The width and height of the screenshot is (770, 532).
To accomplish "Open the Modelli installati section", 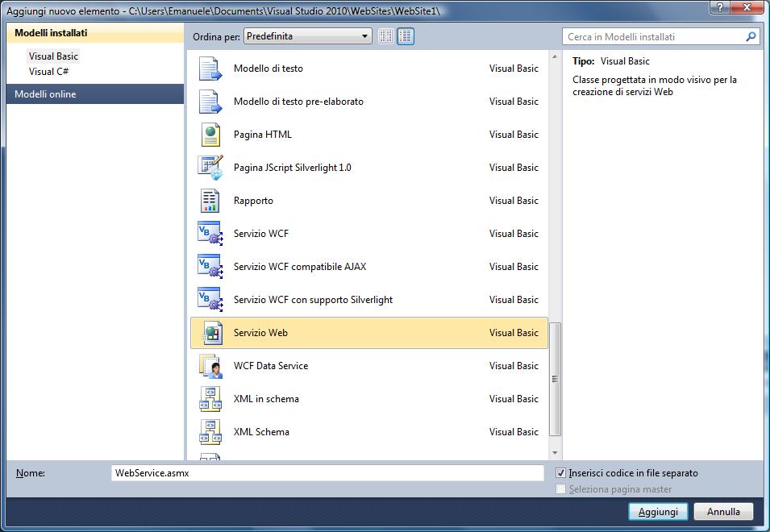I will [x=95, y=33].
